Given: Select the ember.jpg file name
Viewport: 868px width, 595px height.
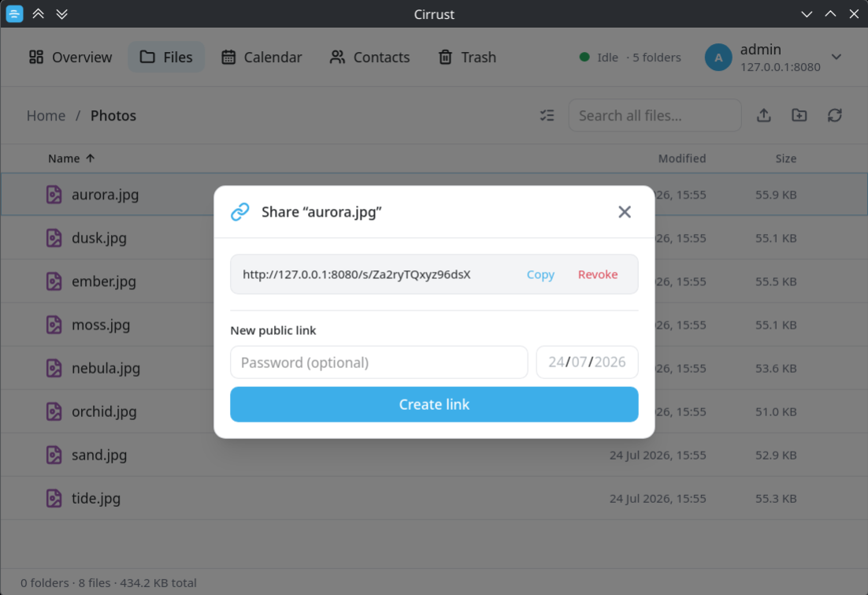Looking at the screenshot, I should point(103,281).
